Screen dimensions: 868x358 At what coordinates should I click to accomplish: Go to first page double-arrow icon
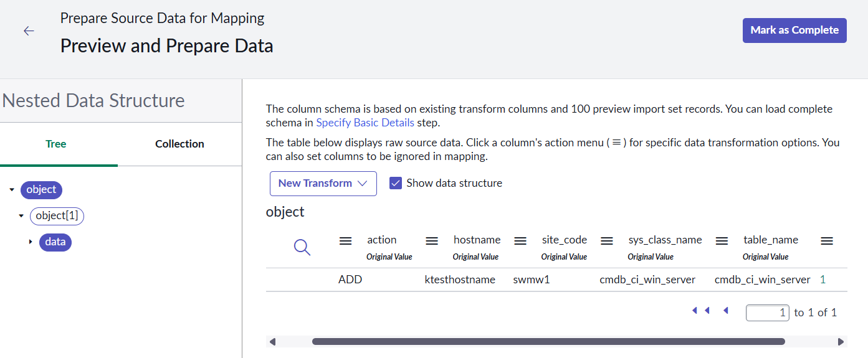(x=701, y=311)
